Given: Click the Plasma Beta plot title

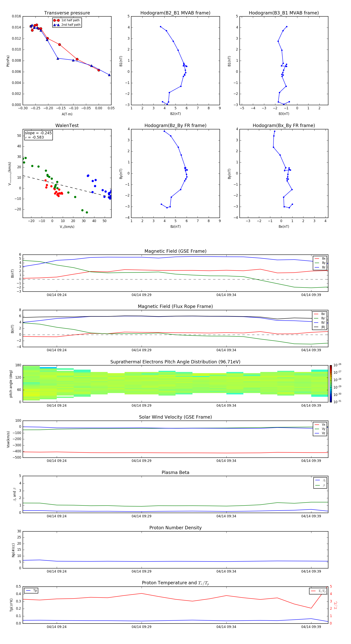Looking at the screenshot, I should click(x=175, y=472).
